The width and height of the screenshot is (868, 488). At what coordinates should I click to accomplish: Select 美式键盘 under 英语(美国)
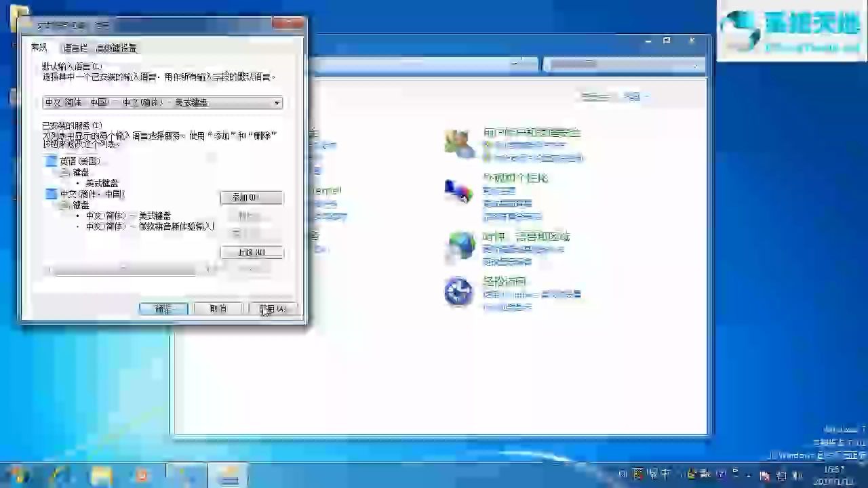(x=102, y=183)
